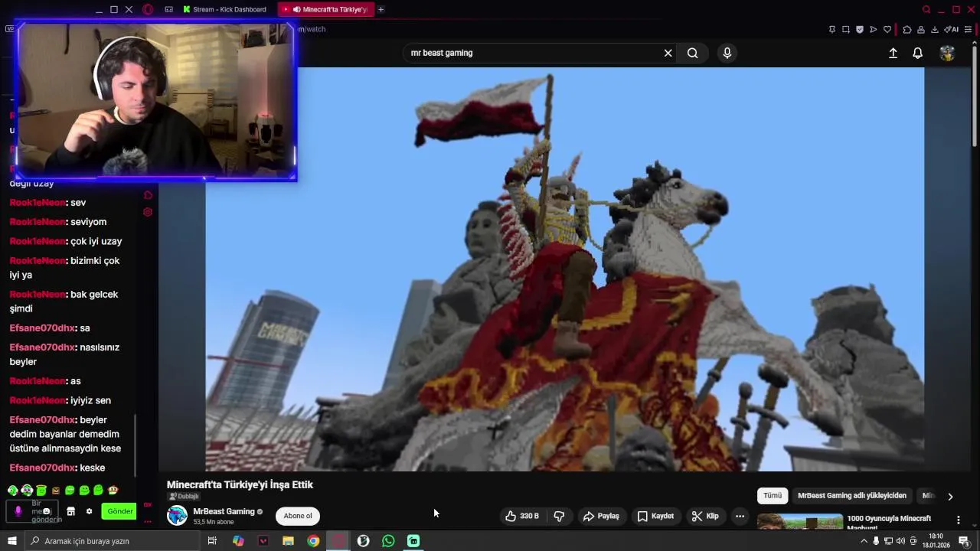Open the Windows Start menu
The width and height of the screenshot is (980, 551).
click(x=12, y=541)
